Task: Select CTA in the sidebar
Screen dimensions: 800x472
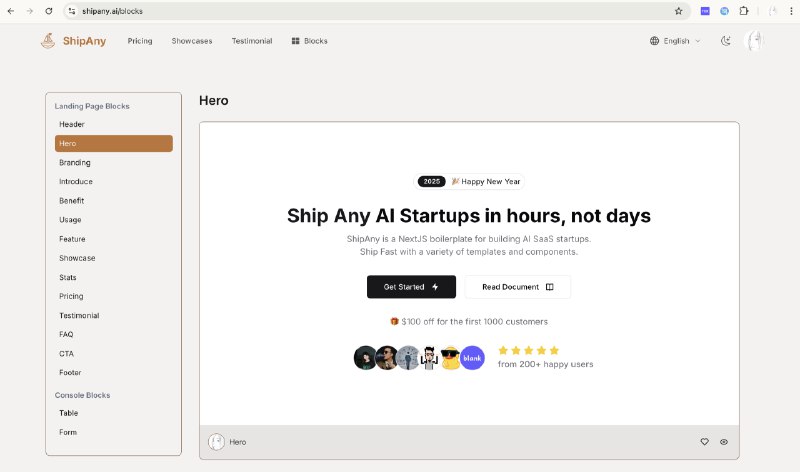Action: [114, 354]
